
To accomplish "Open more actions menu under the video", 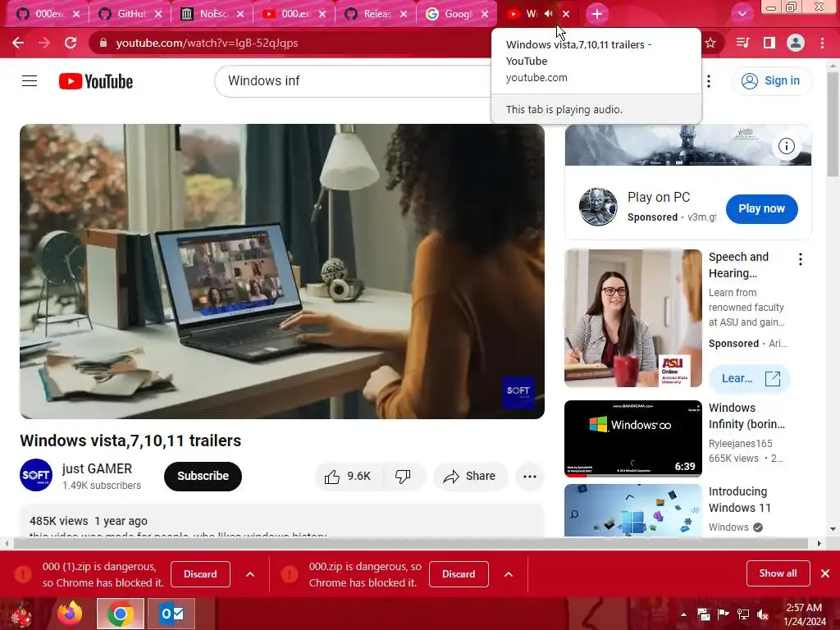I will [530, 477].
